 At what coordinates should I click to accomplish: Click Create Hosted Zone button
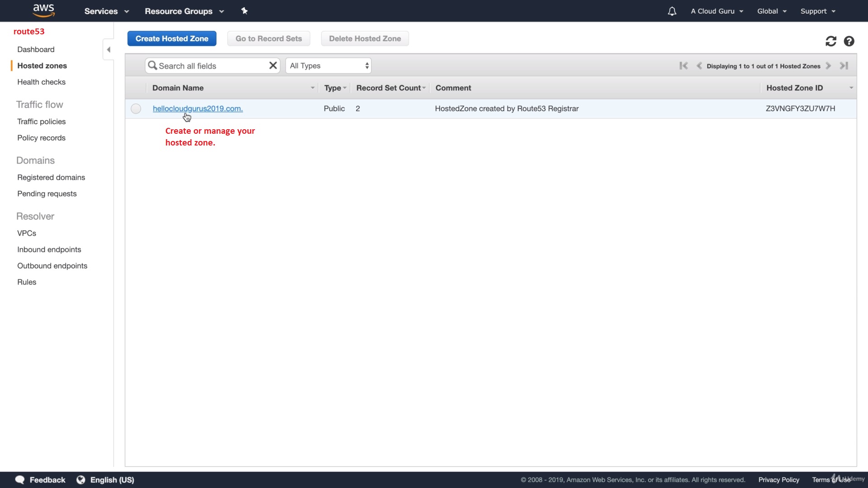[172, 39]
